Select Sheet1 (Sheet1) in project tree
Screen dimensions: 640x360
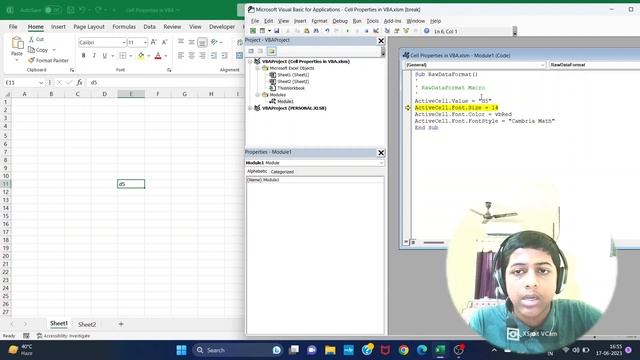293,75
